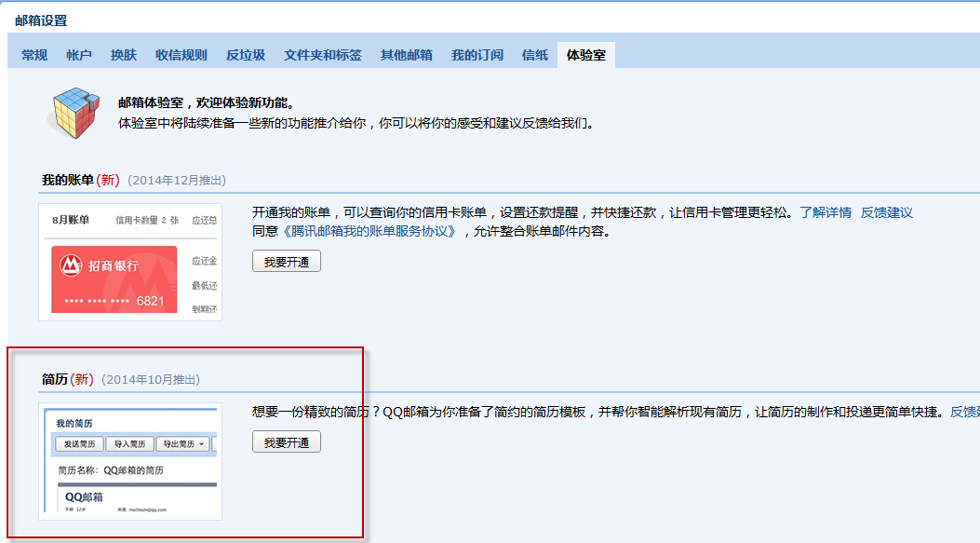This screenshot has width=980, height=543.
Task: Select the 信纸 tab
Action: pyautogui.click(x=534, y=55)
